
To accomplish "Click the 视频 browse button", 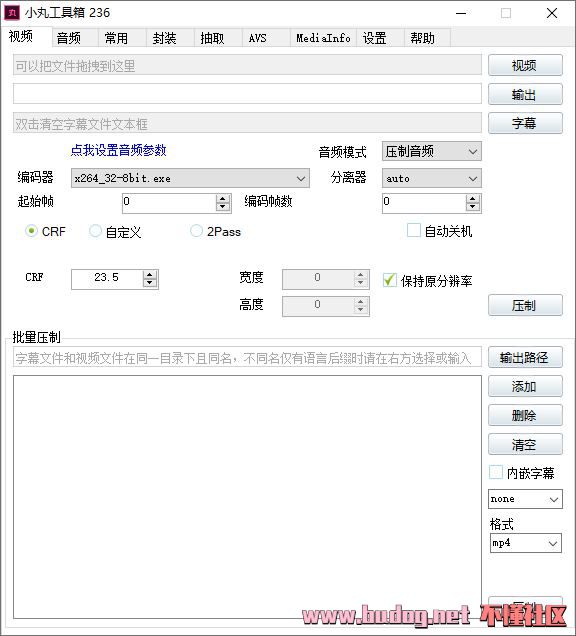I will (525, 65).
